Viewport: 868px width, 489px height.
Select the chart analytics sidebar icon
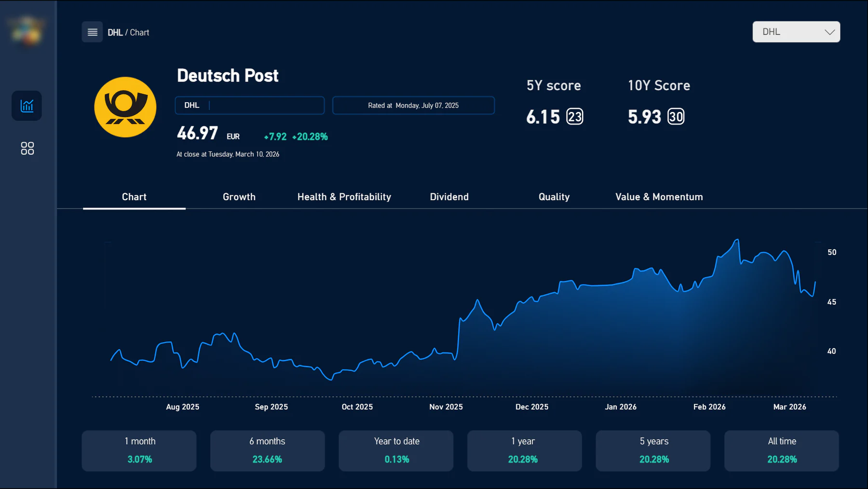point(27,106)
